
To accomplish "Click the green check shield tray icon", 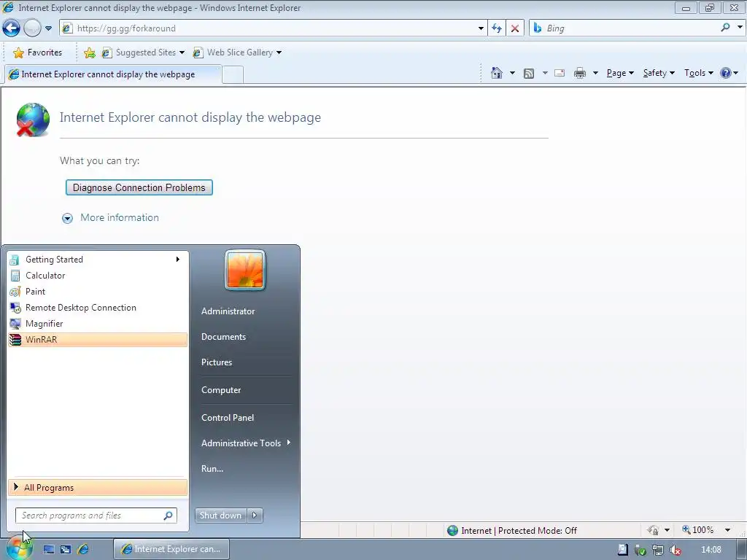I will point(640,550).
